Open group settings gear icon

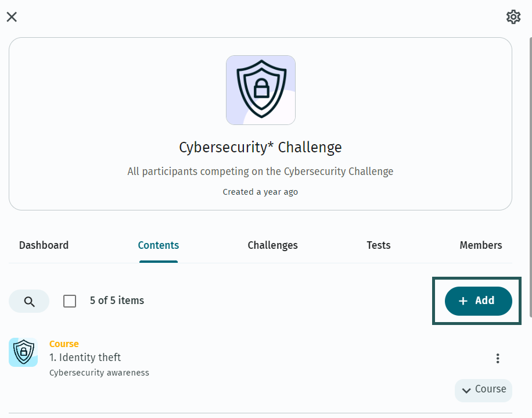click(x=513, y=17)
